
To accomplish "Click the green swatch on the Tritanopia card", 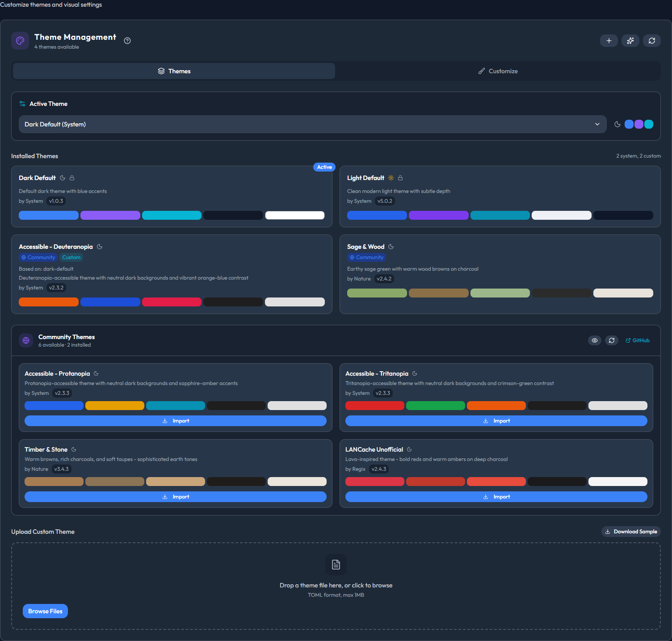I will [x=436, y=406].
